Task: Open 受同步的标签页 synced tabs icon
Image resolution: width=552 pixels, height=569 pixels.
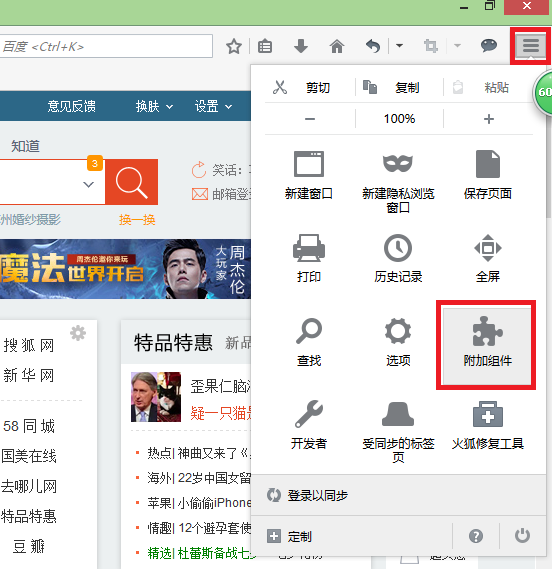Action: point(398,414)
